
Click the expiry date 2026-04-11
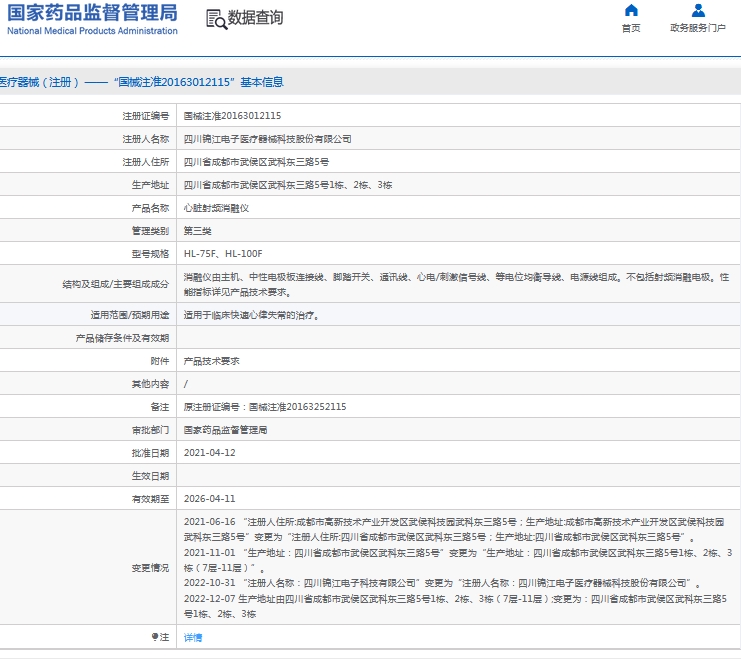point(209,499)
